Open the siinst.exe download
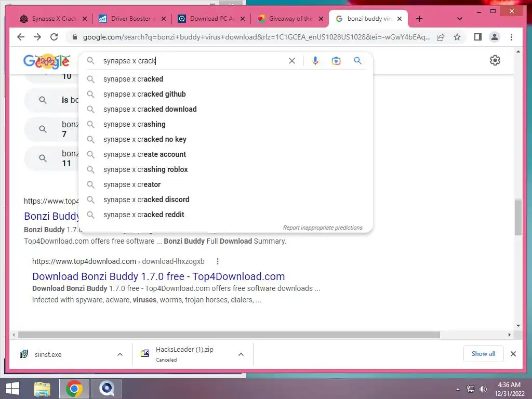This screenshot has width=532, height=399. click(x=48, y=354)
